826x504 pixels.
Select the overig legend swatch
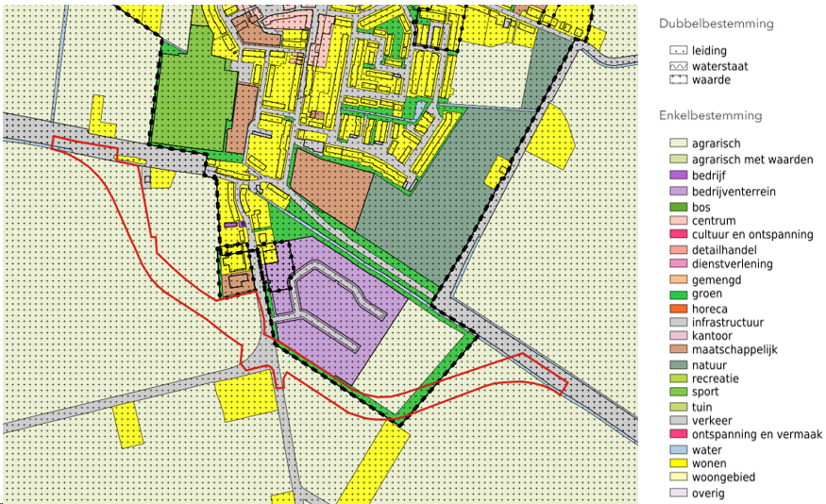[679, 493]
